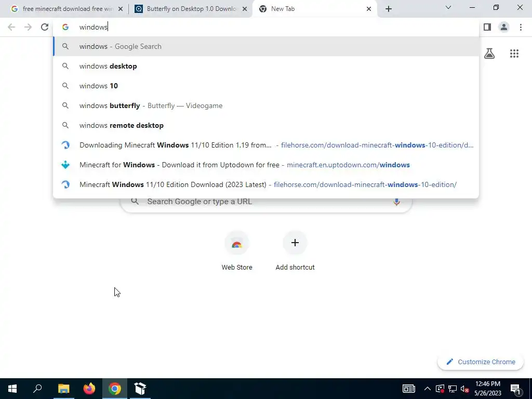This screenshot has width=532, height=399.
Task: Click the forward navigation arrow
Action: pyautogui.click(x=28, y=27)
